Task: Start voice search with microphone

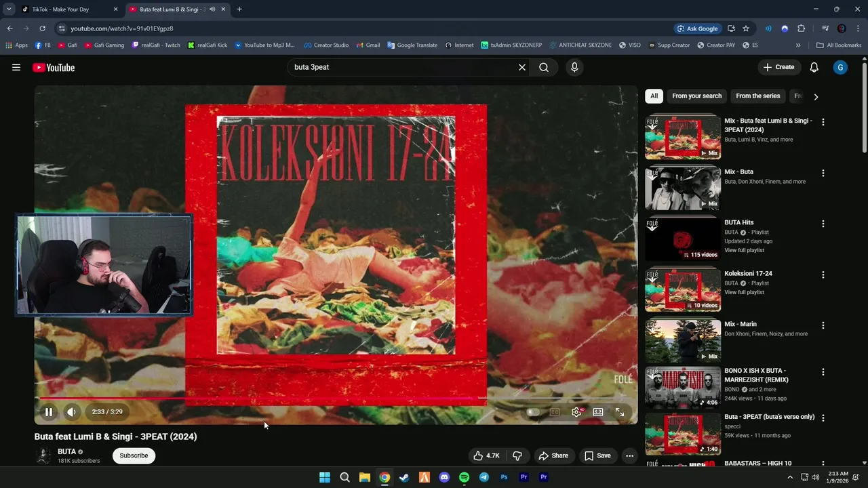Action: point(574,67)
